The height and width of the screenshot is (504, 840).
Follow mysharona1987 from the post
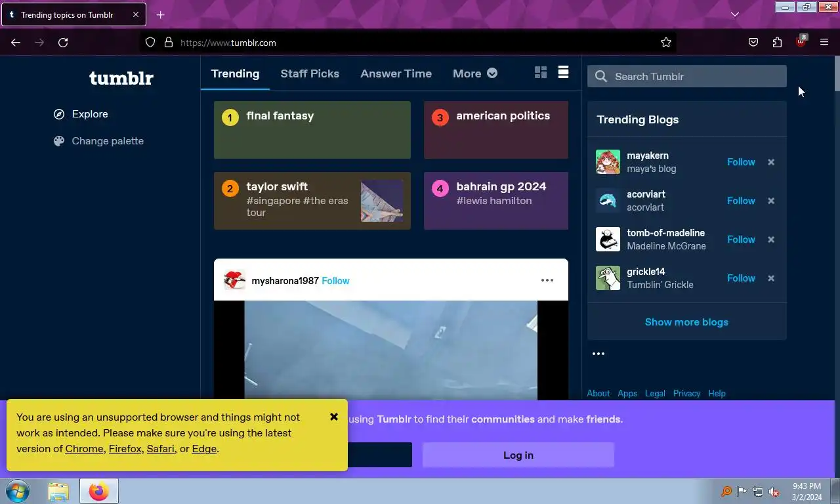click(335, 281)
